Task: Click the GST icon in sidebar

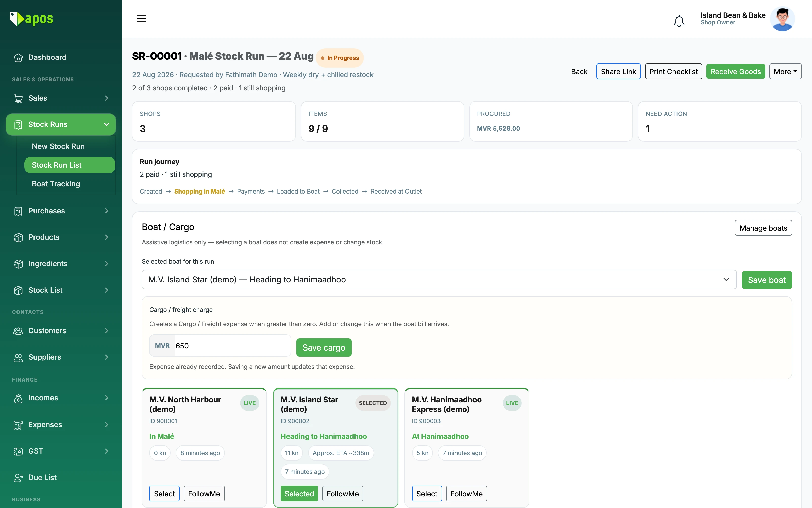Action: point(18,451)
